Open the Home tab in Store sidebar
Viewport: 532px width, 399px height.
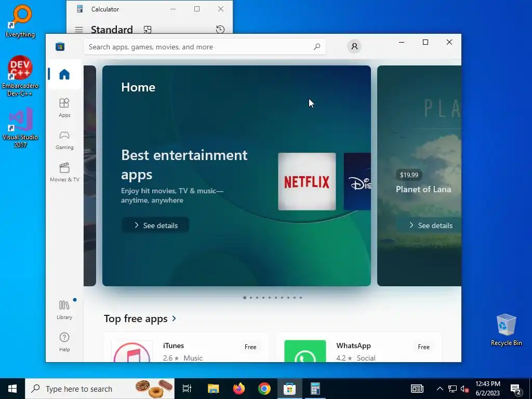(x=64, y=74)
